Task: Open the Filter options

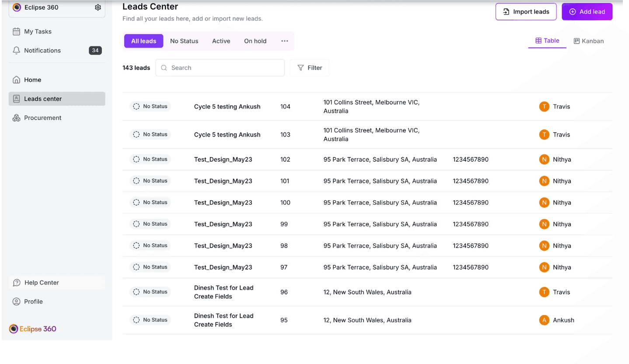Action: pyautogui.click(x=309, y=68)
